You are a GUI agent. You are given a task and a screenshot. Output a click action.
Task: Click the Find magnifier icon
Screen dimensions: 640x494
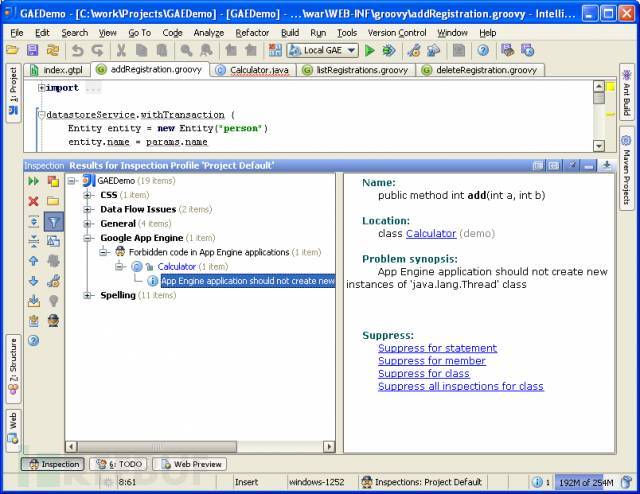pyautogui.click(x=187, y=50)
